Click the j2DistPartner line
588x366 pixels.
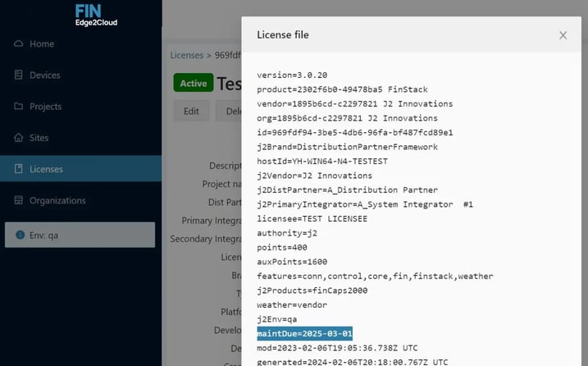pyautogui.click(x=347, y=190)
